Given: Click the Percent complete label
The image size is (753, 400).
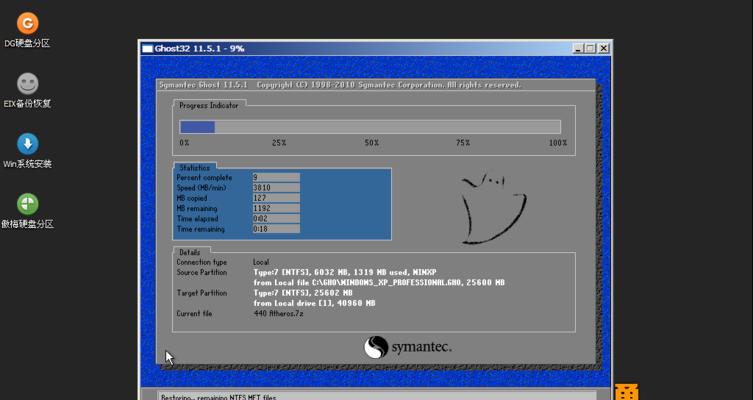Looking at the screenshot, I should point(204,178).
